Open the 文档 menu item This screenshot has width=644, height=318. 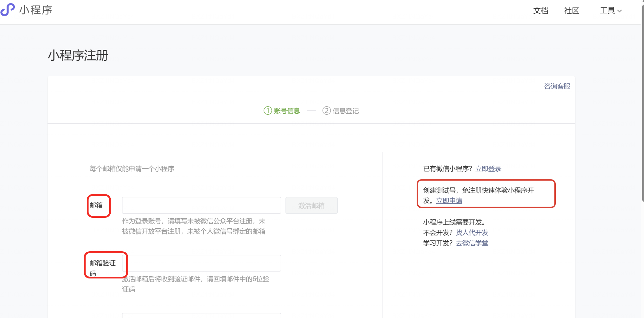click(541, 11)
